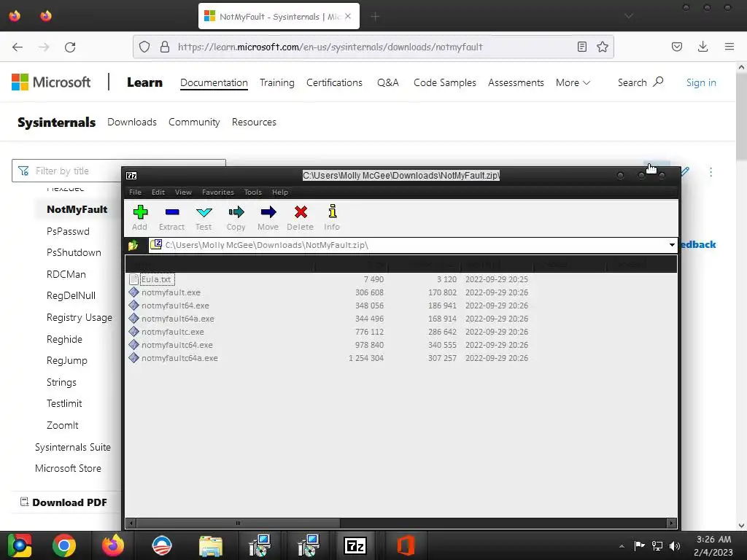Select notmyfault64.exe in the archive list
The image size is (747, 560).
[x=400, y=306]
